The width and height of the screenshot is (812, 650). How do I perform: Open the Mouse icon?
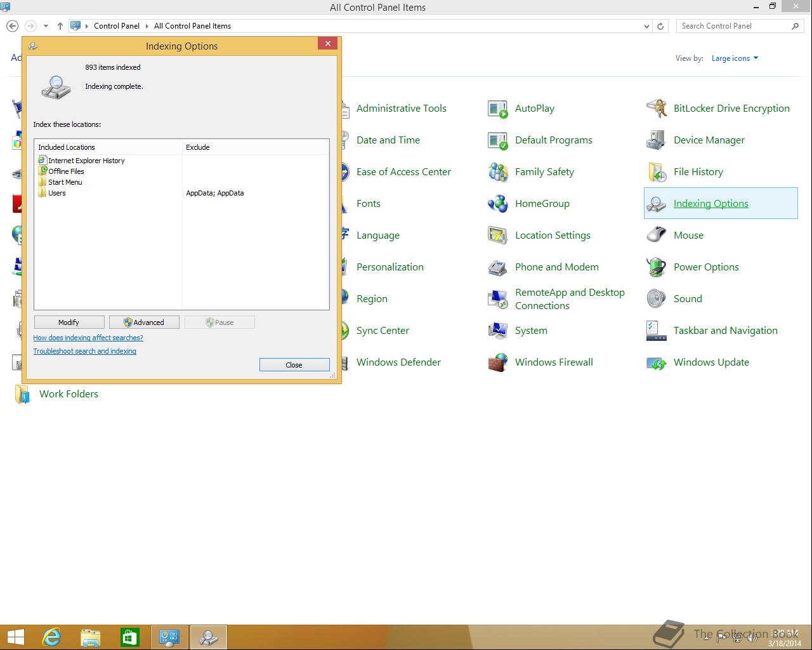click(x=657, y=235)
